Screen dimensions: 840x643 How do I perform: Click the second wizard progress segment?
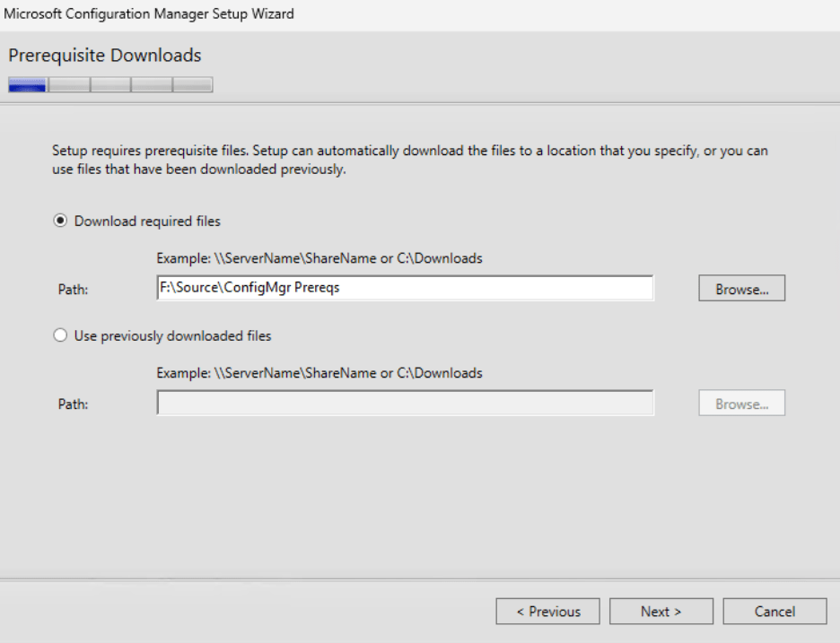tap(69, 84)
